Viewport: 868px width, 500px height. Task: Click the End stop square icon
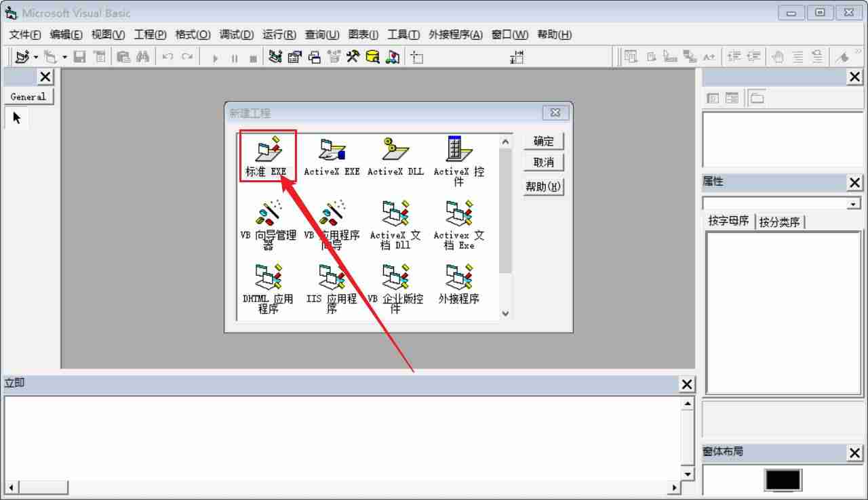click(253, 58)
